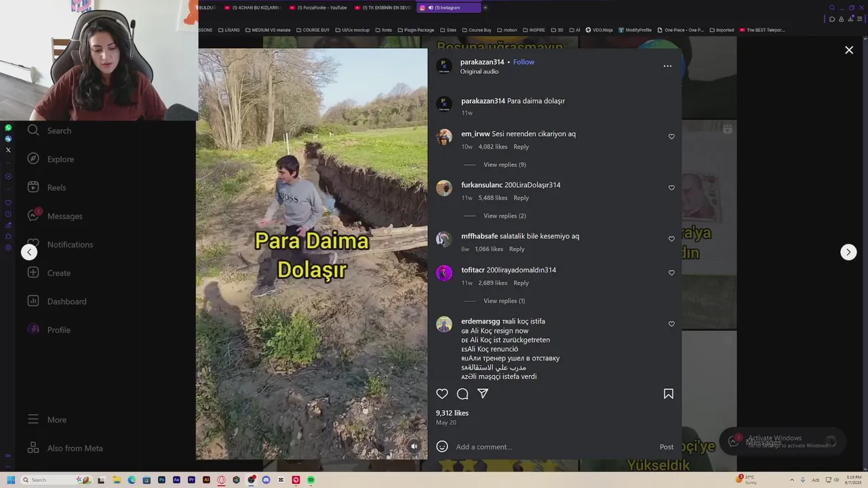Open volume control in system tray
Screen dimensions: 868x488
coord(836,480)
